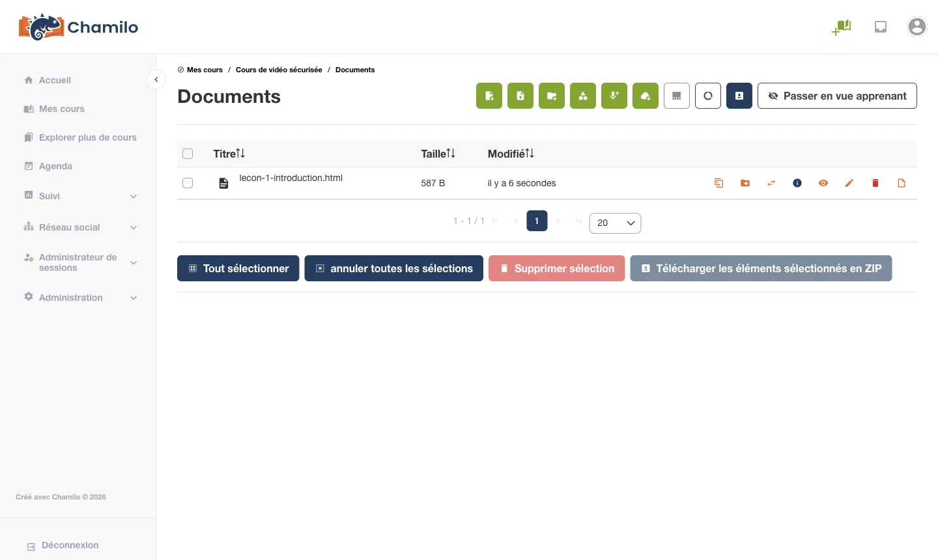Viewport: 938px width, 560px height.
Task: Click the shapes drawing toolbar icon
Action: pos(583,96)
